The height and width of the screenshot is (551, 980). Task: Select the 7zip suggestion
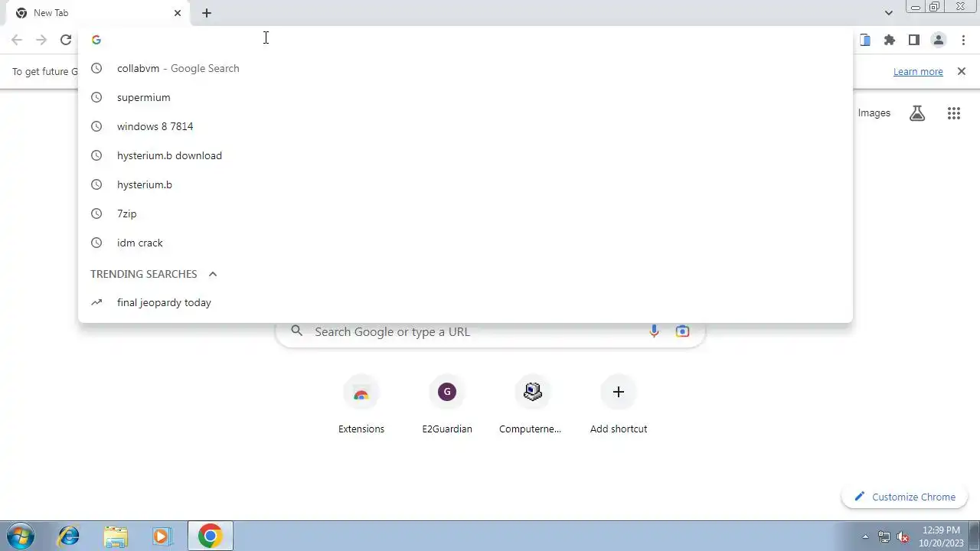coord(465,214)
